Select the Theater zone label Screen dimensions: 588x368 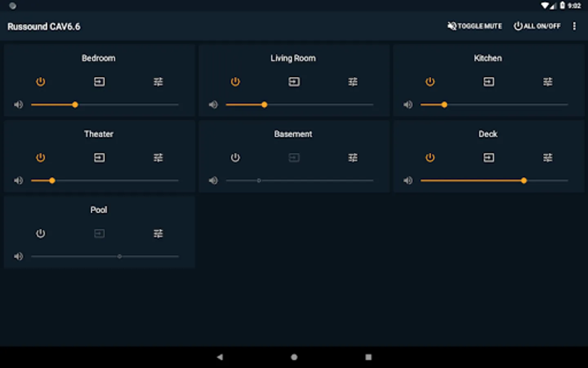[x=98, y=134]
